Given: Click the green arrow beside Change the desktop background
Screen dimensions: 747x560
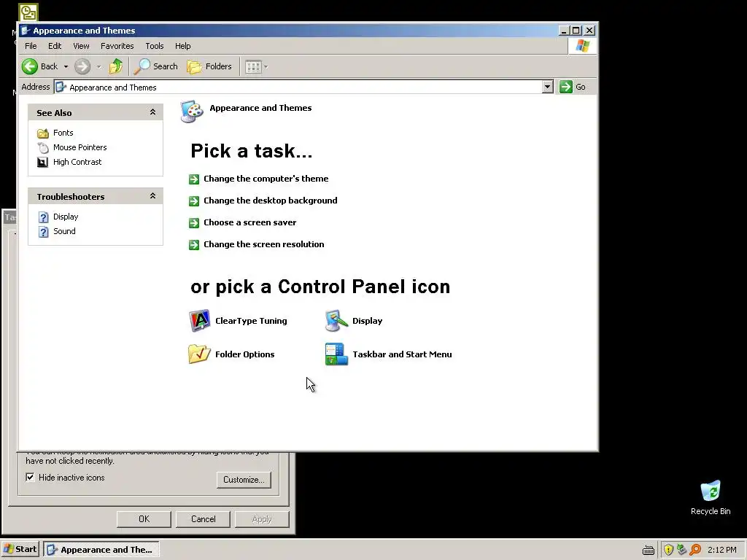Looking at the screenshot, I should click(194, 201).
